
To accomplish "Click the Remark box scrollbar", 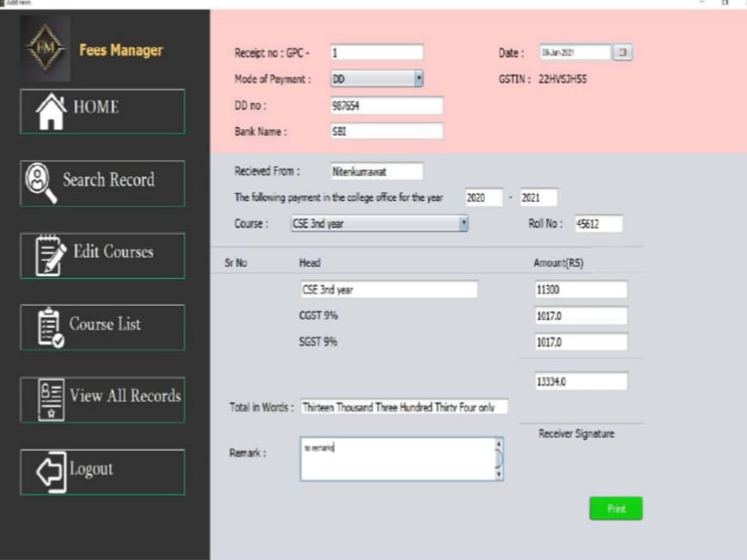I will 499,459.
